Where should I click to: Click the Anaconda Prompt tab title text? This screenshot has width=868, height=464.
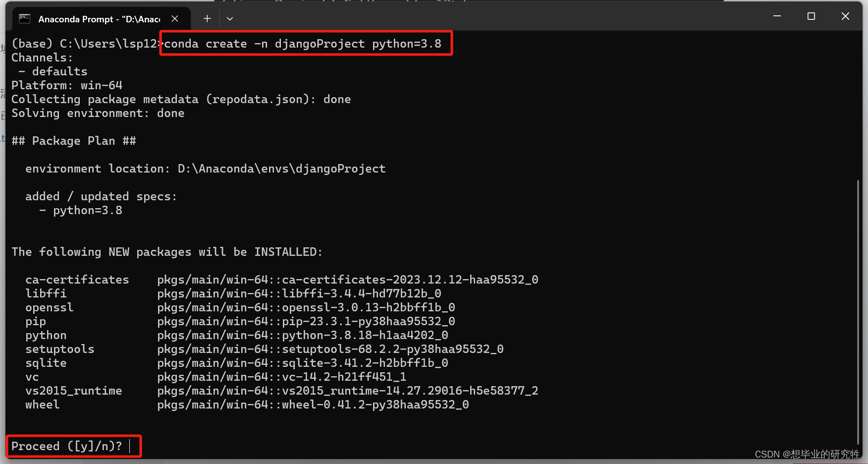tap(97, 19)
